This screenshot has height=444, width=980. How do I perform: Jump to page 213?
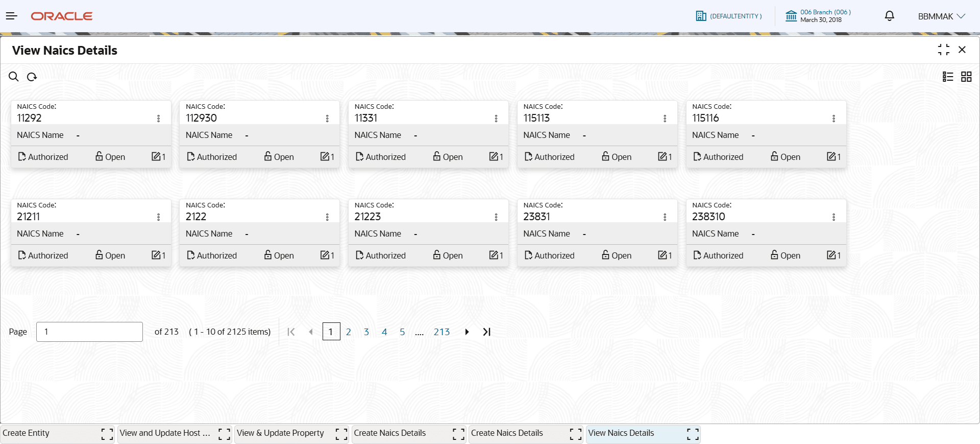(442, 332)
